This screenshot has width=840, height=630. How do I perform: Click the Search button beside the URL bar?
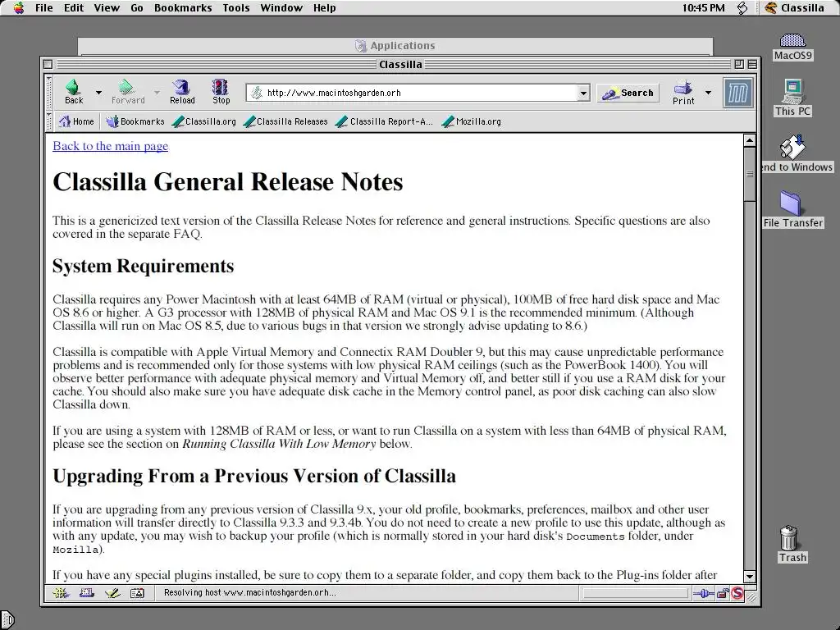(x=628, y=94)
